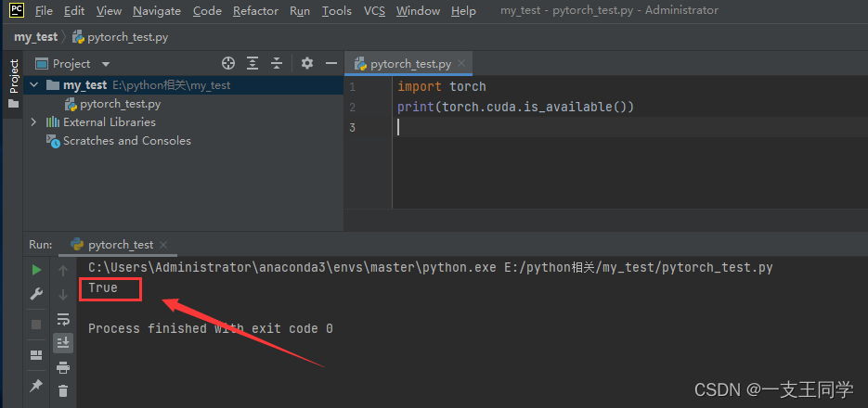Open the VCS menu
Image resolution: width=868 pixels, height=408 pixels.
tap(374, 10)
